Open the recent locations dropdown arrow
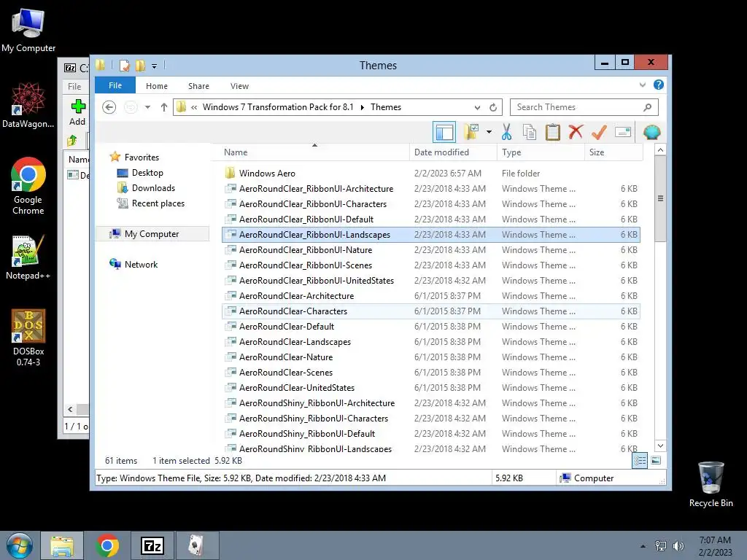The height and width of the screenshot is (560, 747). point(147,107)
